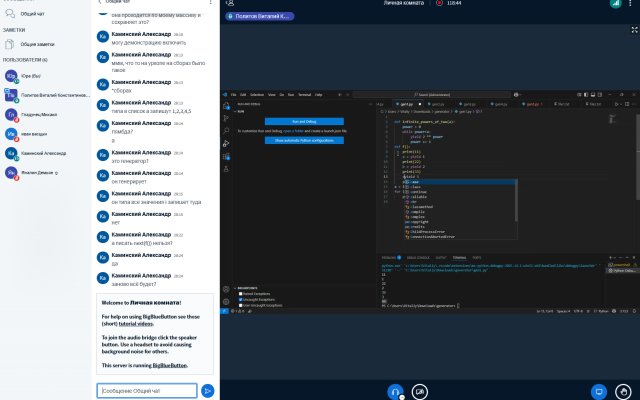Open the tutorial videos link

pos(136,324)
